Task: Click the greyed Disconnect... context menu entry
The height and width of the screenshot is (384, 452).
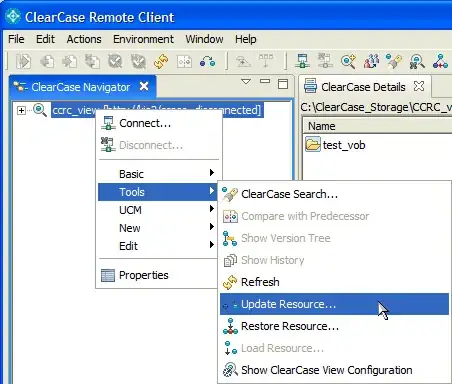Action: [x=159, y=145]
